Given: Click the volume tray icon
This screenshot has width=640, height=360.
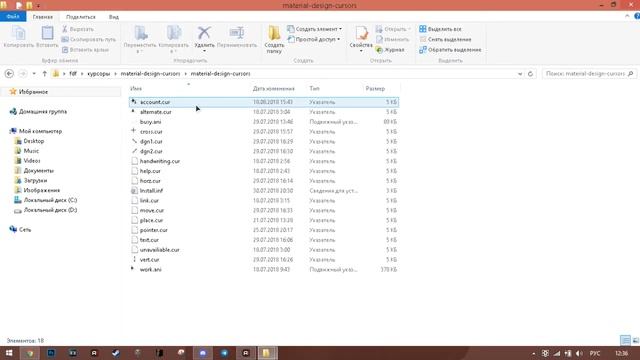Looking at the screenshot, I should pos(579,353).
